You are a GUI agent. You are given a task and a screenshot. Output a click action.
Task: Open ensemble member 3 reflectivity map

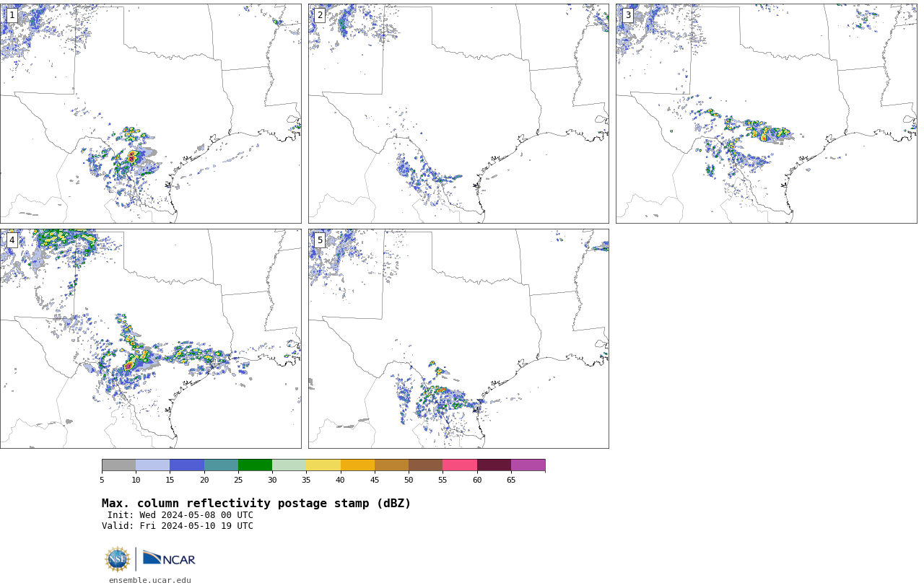tap(766, 113)
